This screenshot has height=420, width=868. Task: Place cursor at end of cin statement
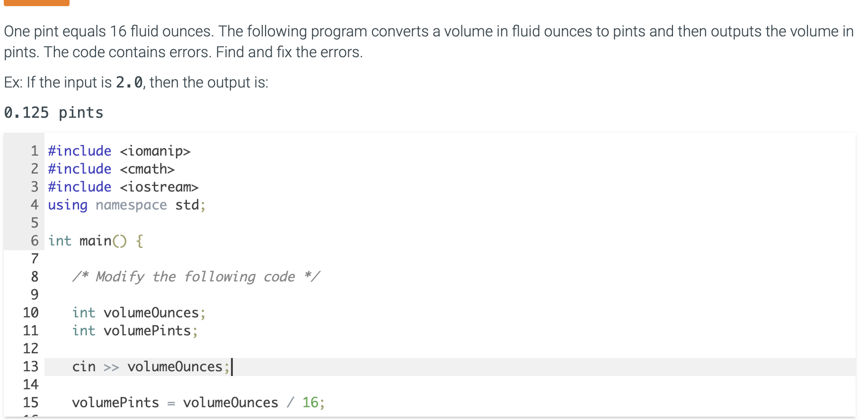(x=231, y=367)
